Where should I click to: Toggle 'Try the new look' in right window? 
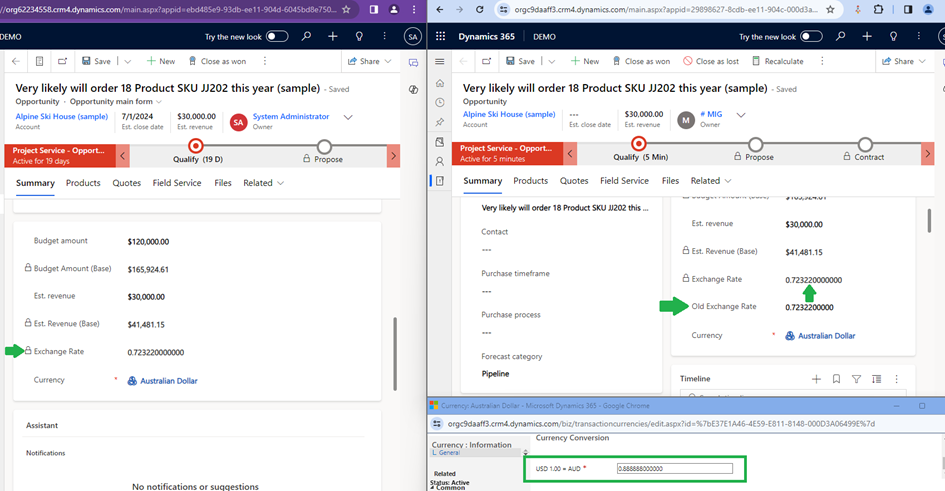[811, 36]
